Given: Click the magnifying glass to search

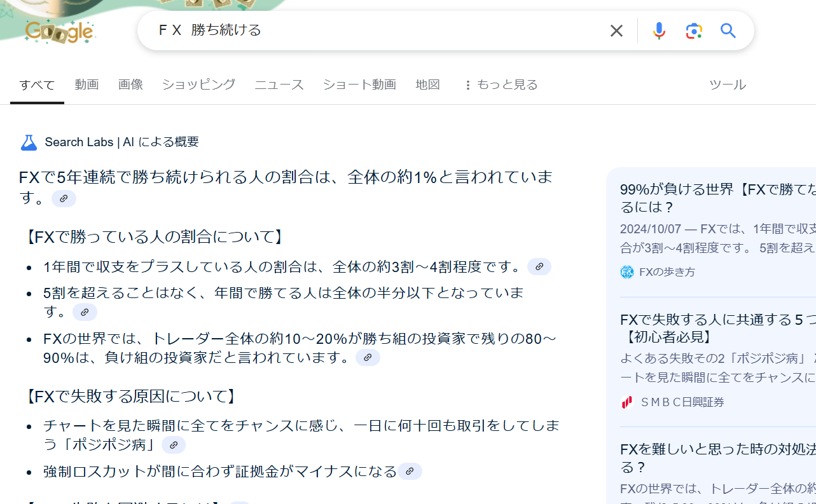Looking at the screenshot, I should 728,30.
